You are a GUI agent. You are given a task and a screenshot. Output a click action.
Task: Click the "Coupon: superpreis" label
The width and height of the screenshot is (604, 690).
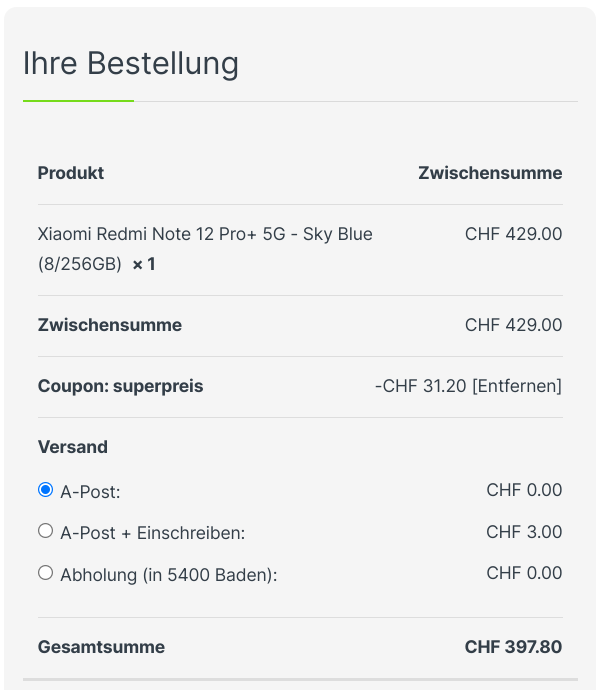pos(120,386)
